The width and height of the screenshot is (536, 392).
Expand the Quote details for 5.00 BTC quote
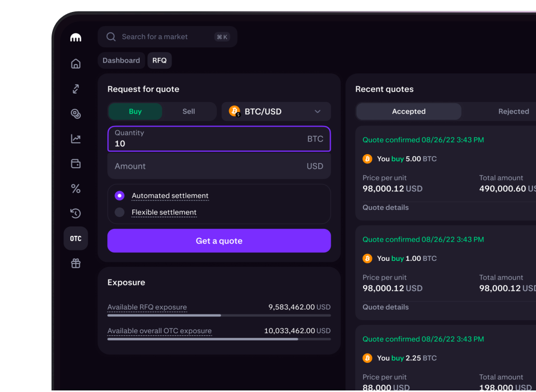point(385,207)
